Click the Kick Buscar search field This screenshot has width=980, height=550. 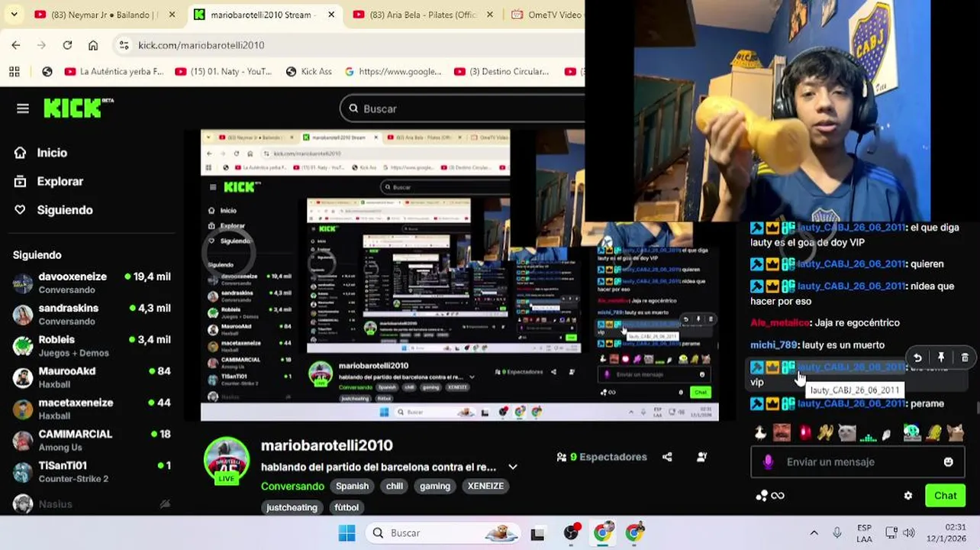click(462, 108)
